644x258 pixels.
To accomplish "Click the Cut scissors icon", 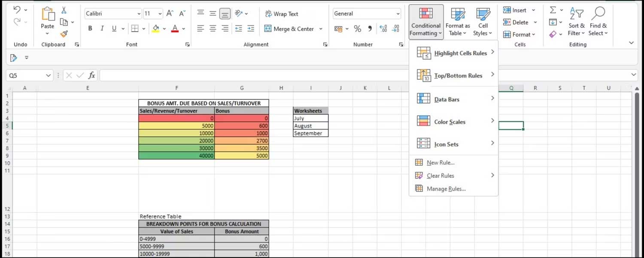I will pos(64,10).
